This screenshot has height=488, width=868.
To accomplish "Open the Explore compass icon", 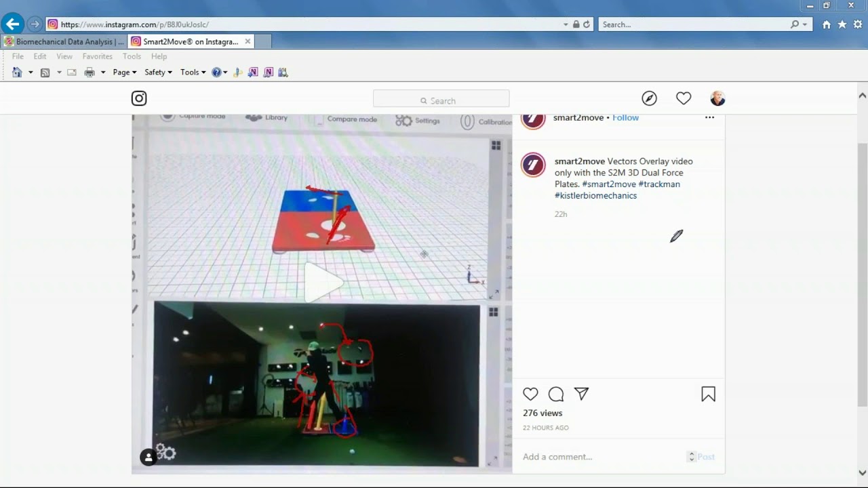I will click(649, 99).
